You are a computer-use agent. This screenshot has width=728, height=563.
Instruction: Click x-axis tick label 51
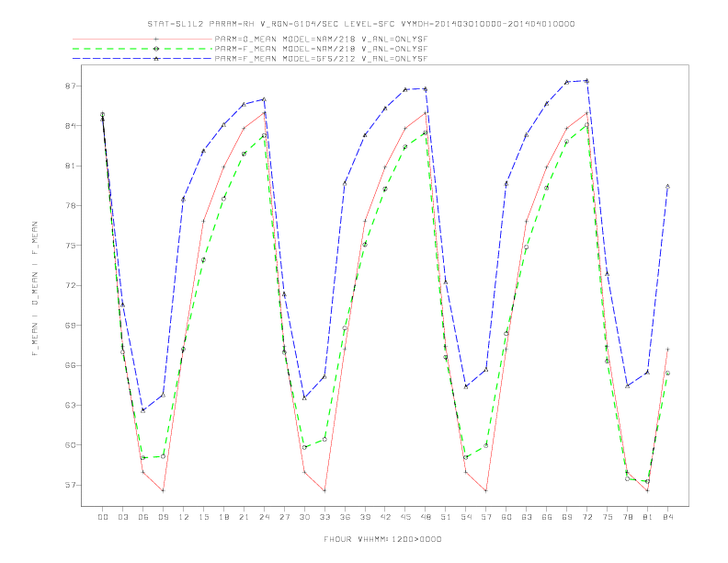point(446,517)
